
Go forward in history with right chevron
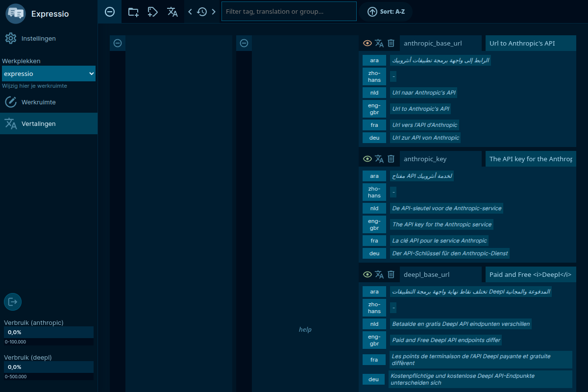[x=214, y=12]
